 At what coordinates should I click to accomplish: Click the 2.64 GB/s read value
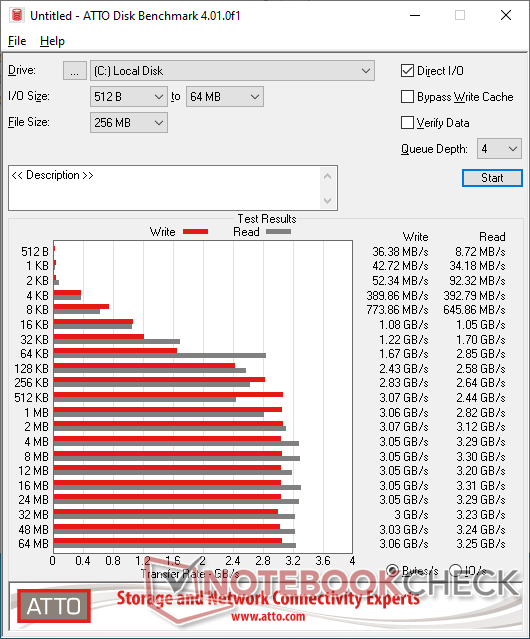(x=481, y=383)
